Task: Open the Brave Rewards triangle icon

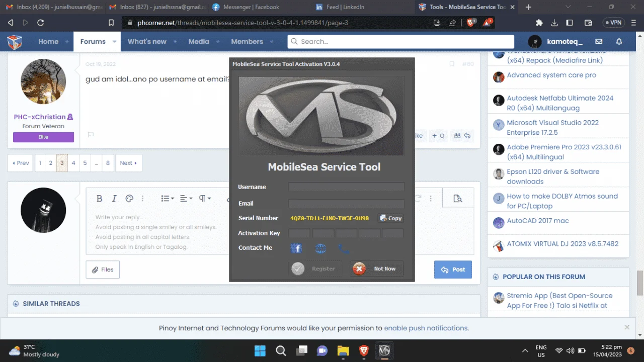Action: [488, 23]
